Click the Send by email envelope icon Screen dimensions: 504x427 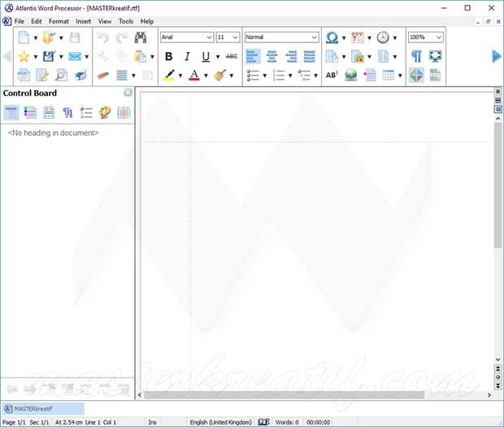(75, 57)
